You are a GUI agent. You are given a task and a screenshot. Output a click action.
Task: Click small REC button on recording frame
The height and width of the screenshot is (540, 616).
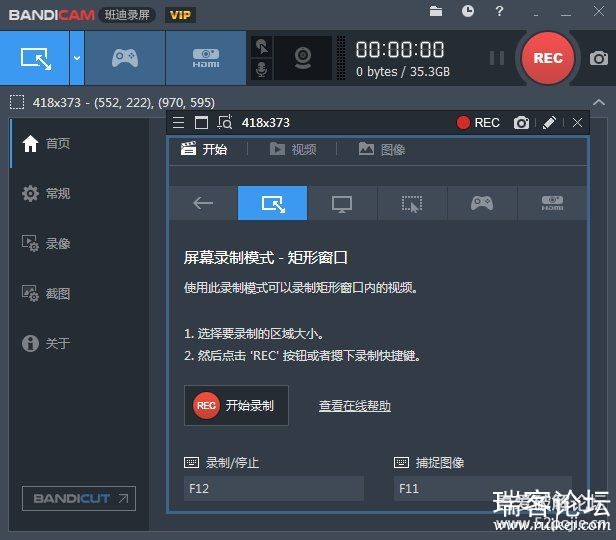478,123
